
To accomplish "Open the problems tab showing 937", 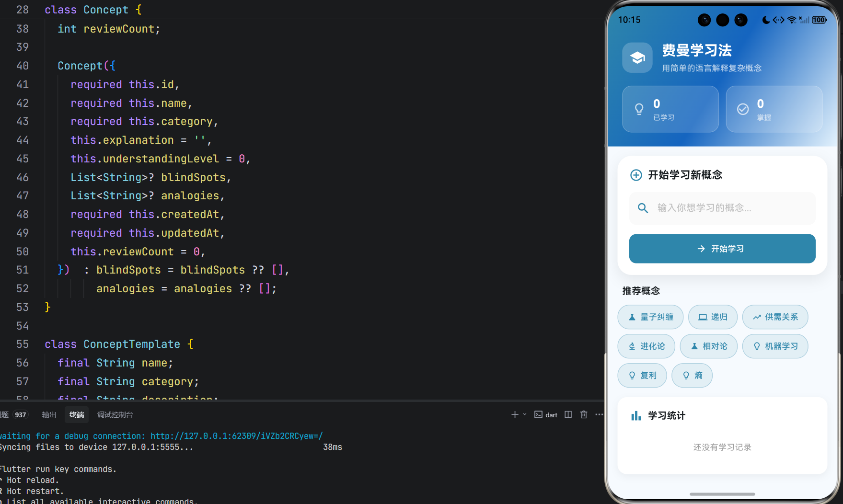I will [x=14, y=415].
